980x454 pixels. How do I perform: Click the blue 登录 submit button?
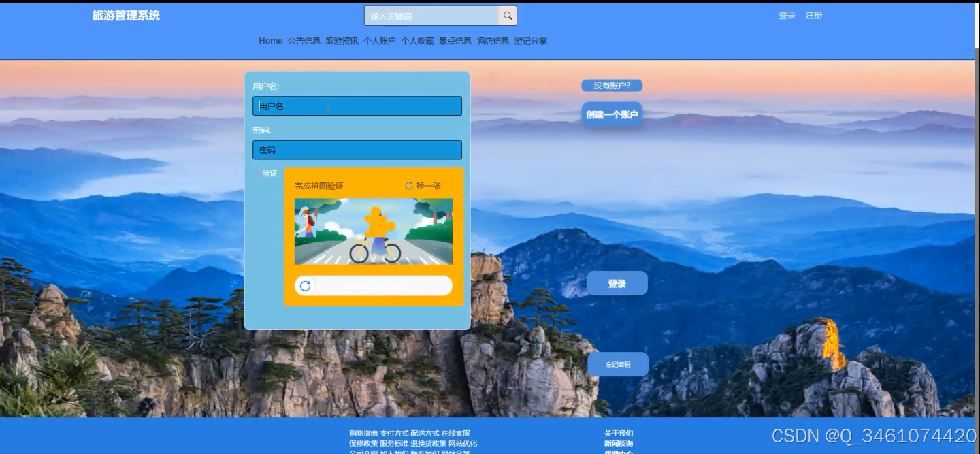pyautogui.click(x=617, y=284)
